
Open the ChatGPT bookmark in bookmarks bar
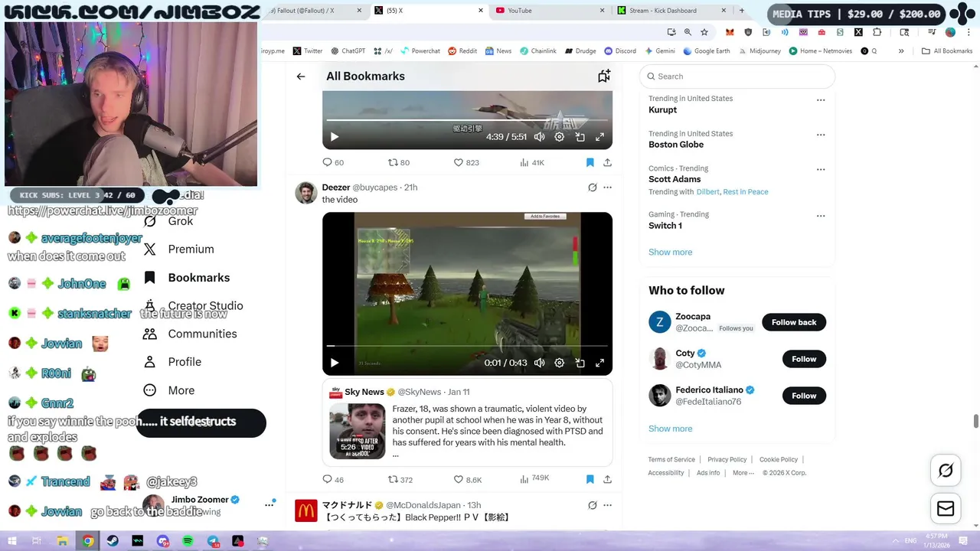348,51
